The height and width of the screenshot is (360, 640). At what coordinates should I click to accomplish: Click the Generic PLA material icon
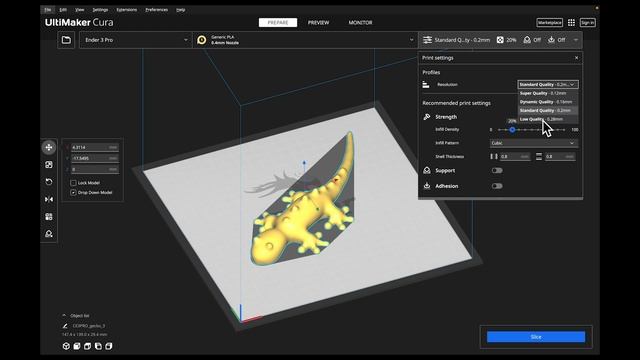[202, 40]
